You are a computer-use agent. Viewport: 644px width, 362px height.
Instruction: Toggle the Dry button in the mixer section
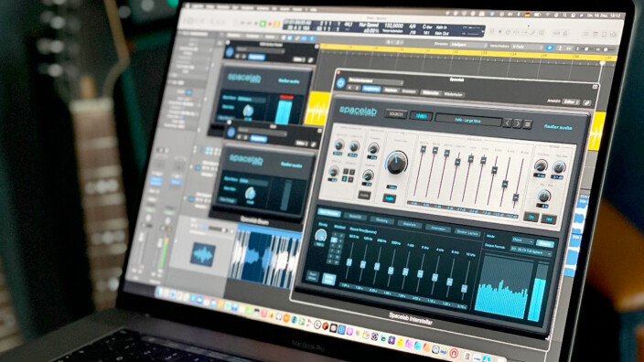531,218
